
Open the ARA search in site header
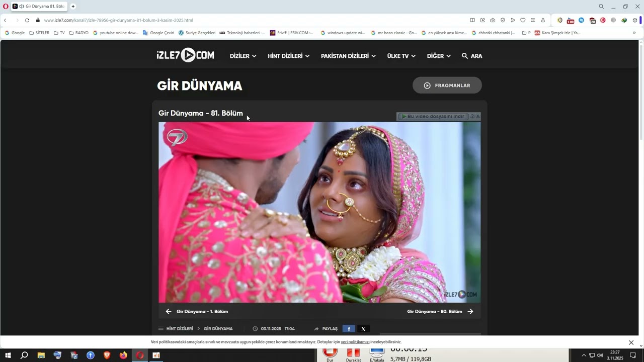(472, 56)
